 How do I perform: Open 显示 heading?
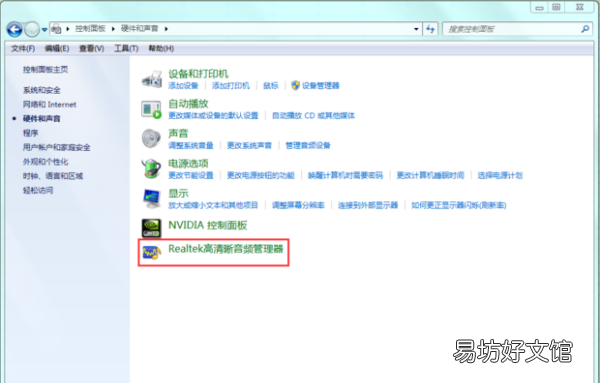(x=178, y=193)
